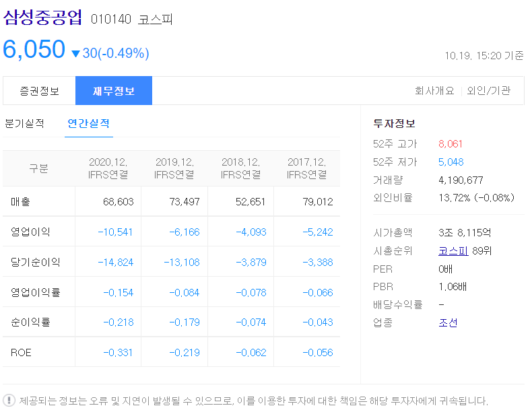Screen dimensions: 532x408
Task: Click the 10.19. 15:20 기준 timestamp
Action: (x=484, y=56)
